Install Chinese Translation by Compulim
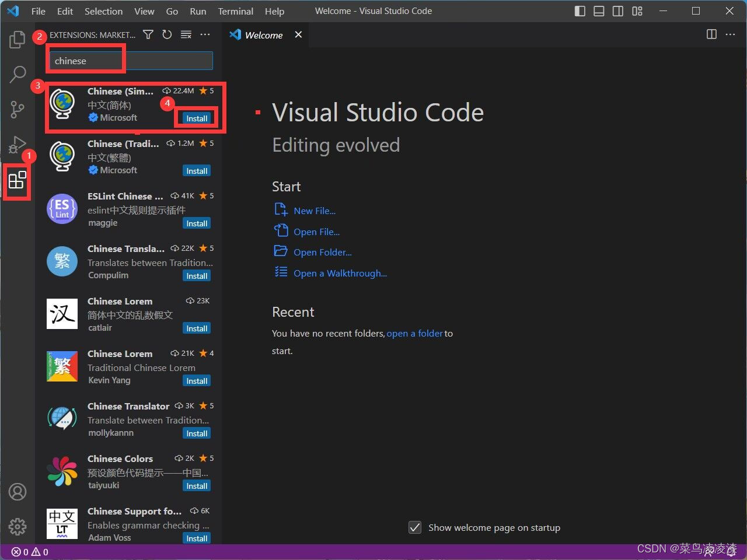This screenshot has width=747, height=560. tap(197, 276)
